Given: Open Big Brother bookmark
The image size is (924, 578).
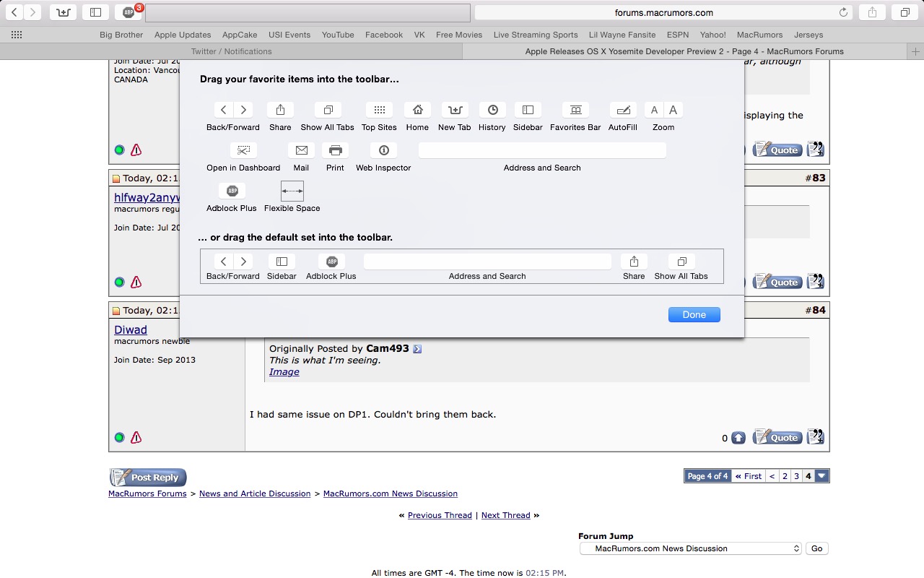Looking at the screenshot, I should coord(121,35).
